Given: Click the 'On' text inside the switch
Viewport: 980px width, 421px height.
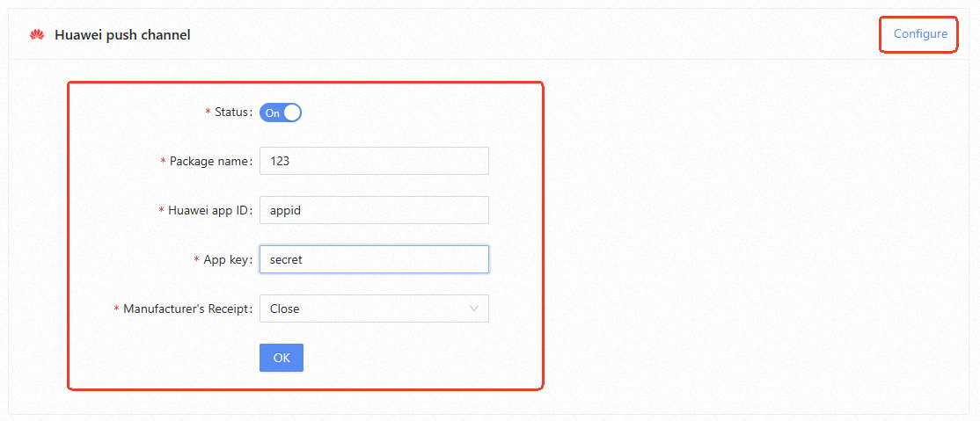Looking at the screenshot, I should coord(273,113).
